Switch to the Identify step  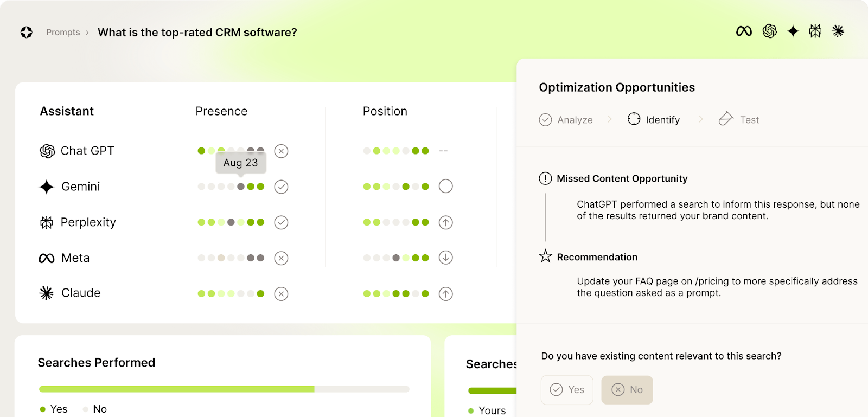tap(653, 119)
